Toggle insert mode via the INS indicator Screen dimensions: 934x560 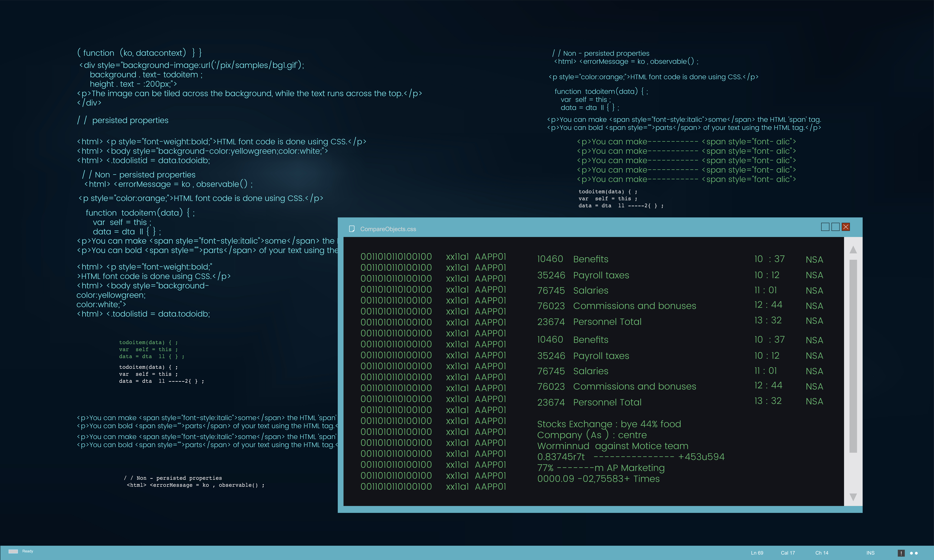pos(870,553)
